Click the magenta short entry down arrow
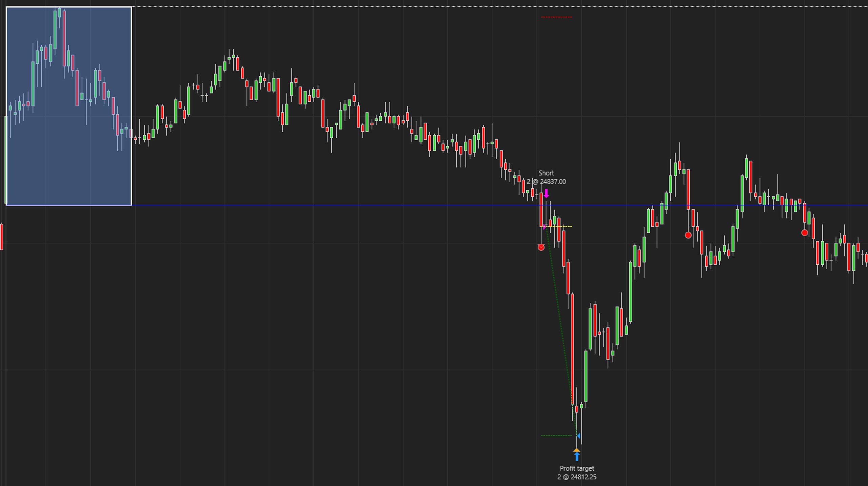 coord(546,194)
